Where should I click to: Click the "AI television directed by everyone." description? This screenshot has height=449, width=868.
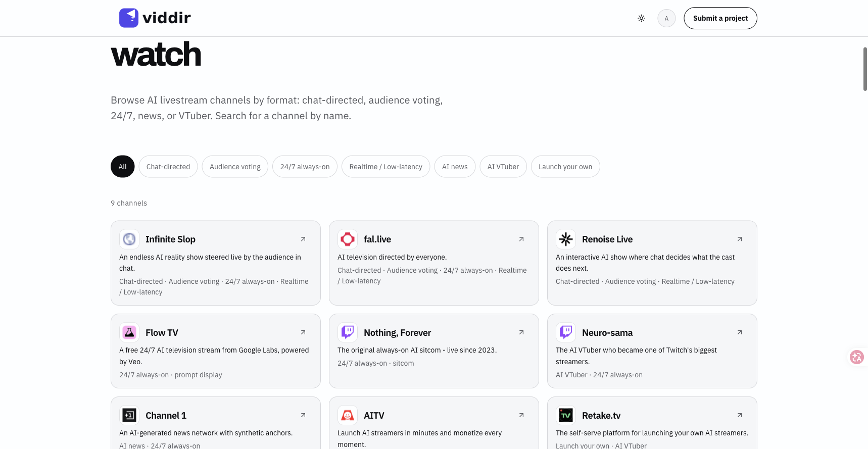point(392,257)
